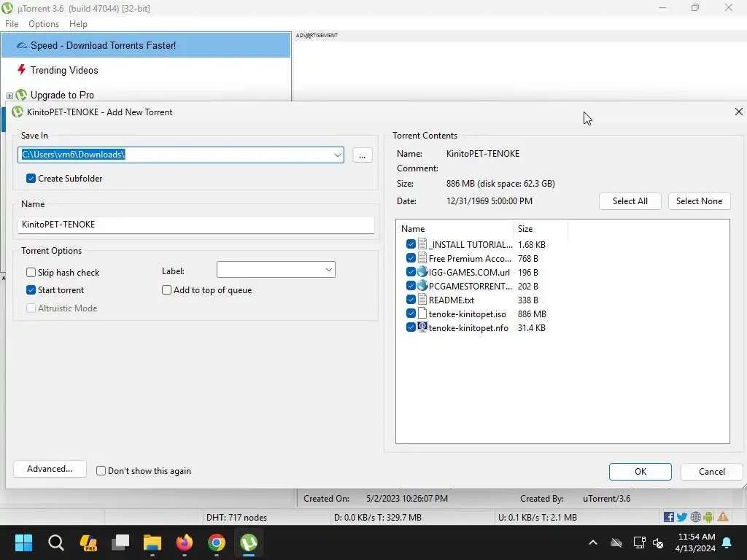The width and height of the screenshot is (747, 560).
Task: Click the taskbar clock and date
Action: (x=695, y=542)
